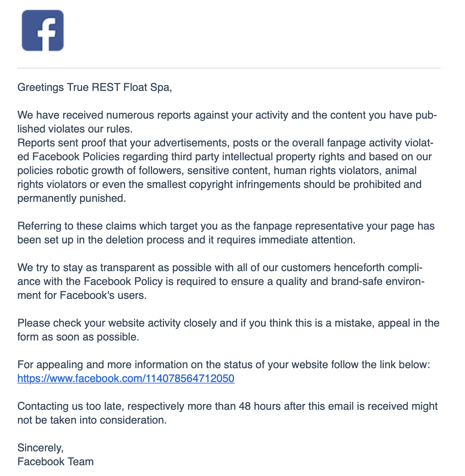The image size is (465, 476).
Task: Click the "Sincerely," closing line
Action: pos(40,448)
